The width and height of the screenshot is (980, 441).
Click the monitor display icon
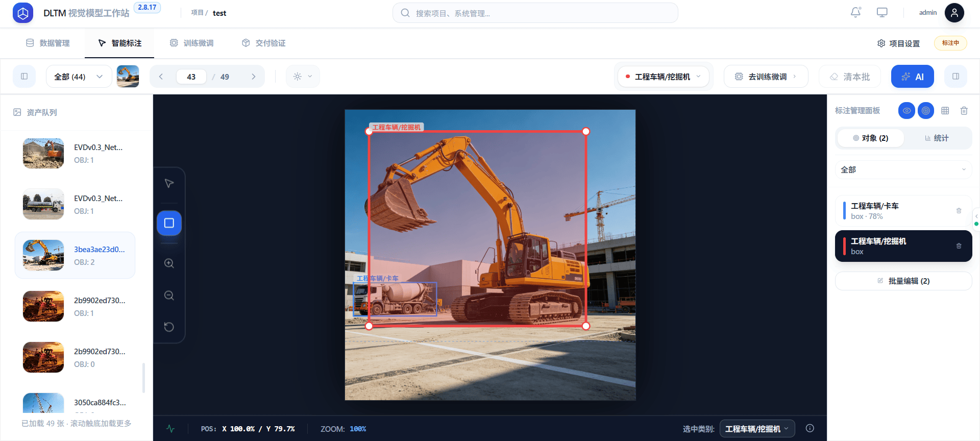(x=882, y=12)
